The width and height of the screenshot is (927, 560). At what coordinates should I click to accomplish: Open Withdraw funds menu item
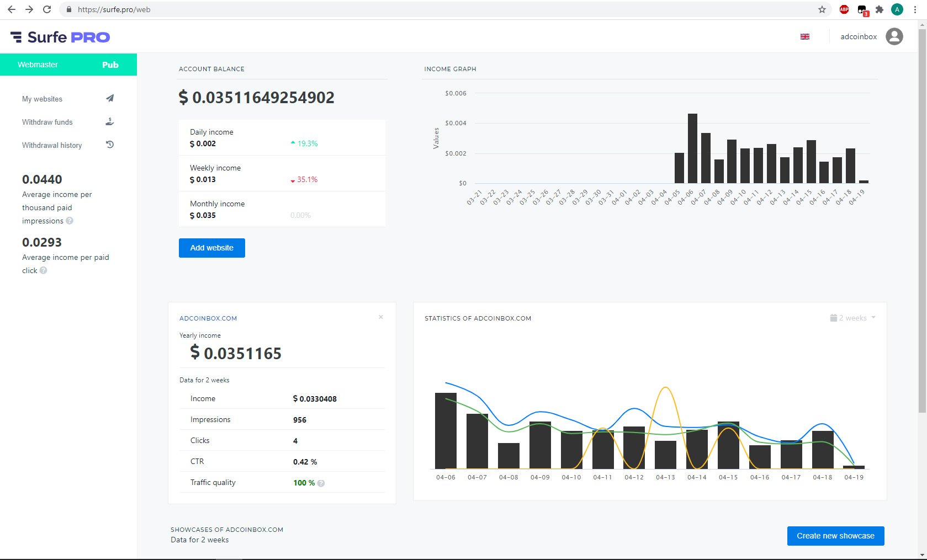coord(47,122)
